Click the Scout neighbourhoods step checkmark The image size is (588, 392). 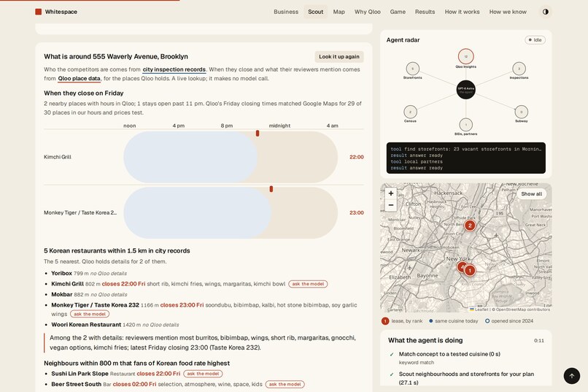[x=392, y=374]
